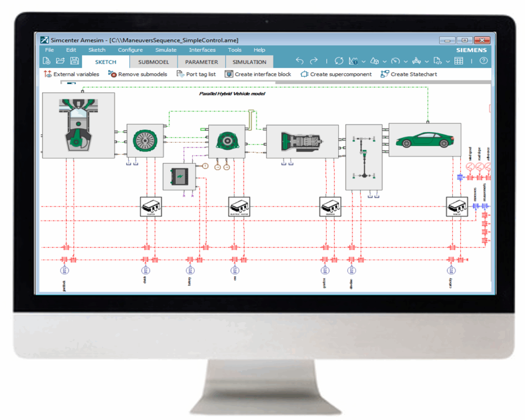Click the Undo arrow icon
Screen dimensions: 525x420
coord(300,61)
